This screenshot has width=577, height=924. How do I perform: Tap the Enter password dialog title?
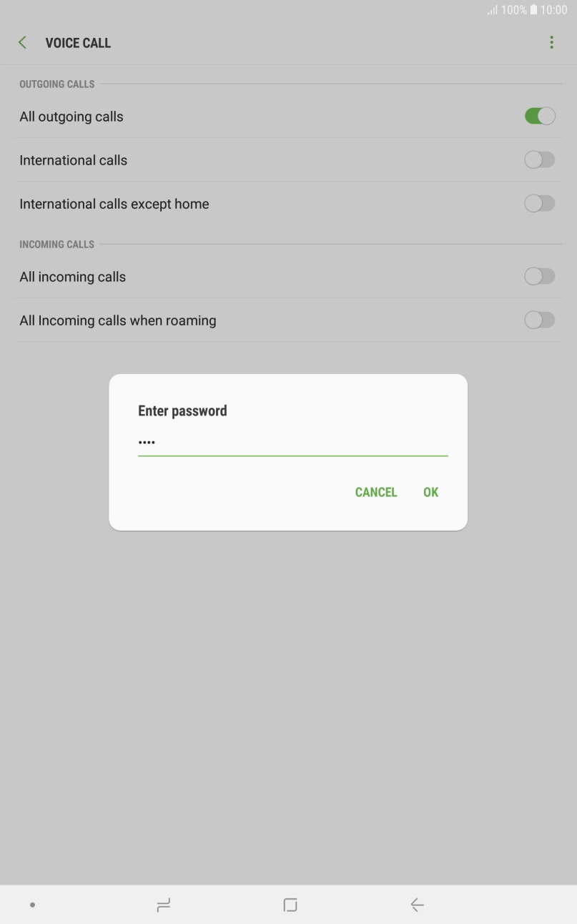coord(182,411)
